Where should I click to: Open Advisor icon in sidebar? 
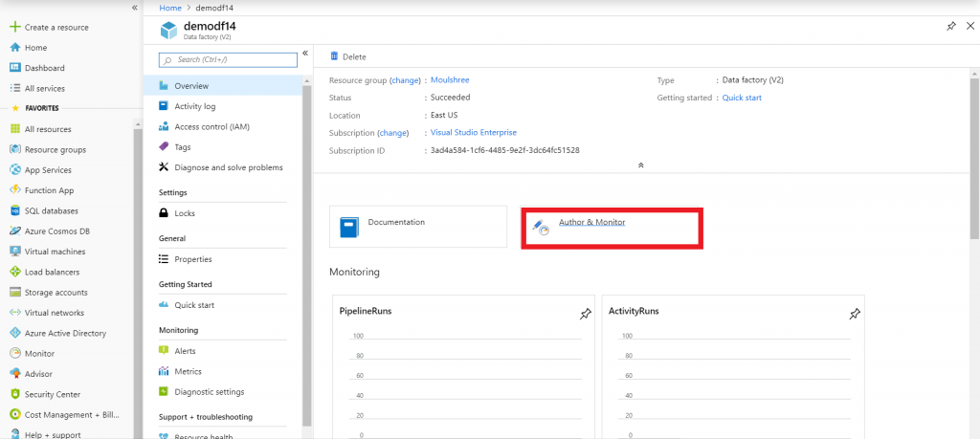pyautogui.click(x=15, y=374)
